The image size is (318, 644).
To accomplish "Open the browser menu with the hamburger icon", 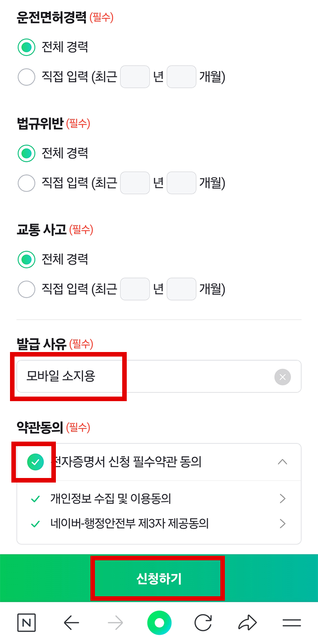I will tap(292, 623).
